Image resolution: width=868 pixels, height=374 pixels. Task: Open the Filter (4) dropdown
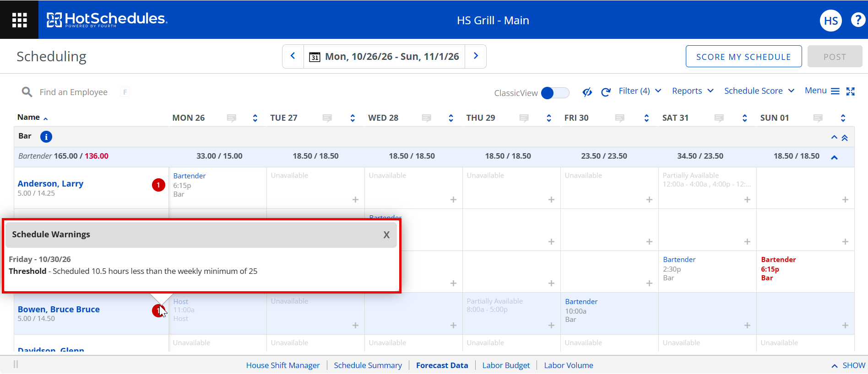pos(640,91)
